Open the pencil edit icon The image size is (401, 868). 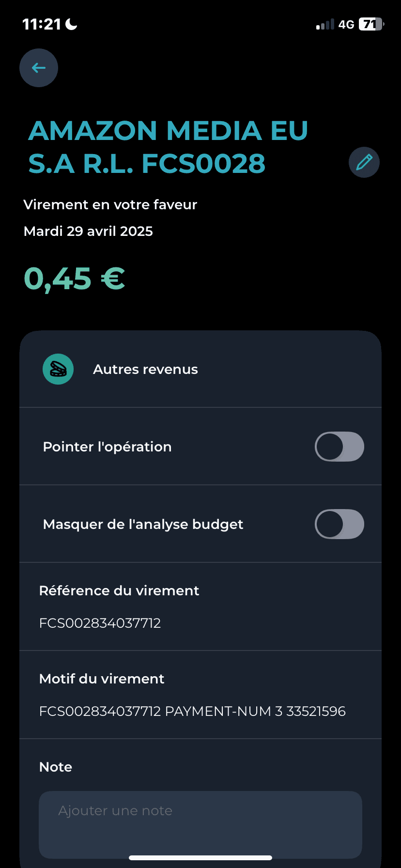point(364,162)
